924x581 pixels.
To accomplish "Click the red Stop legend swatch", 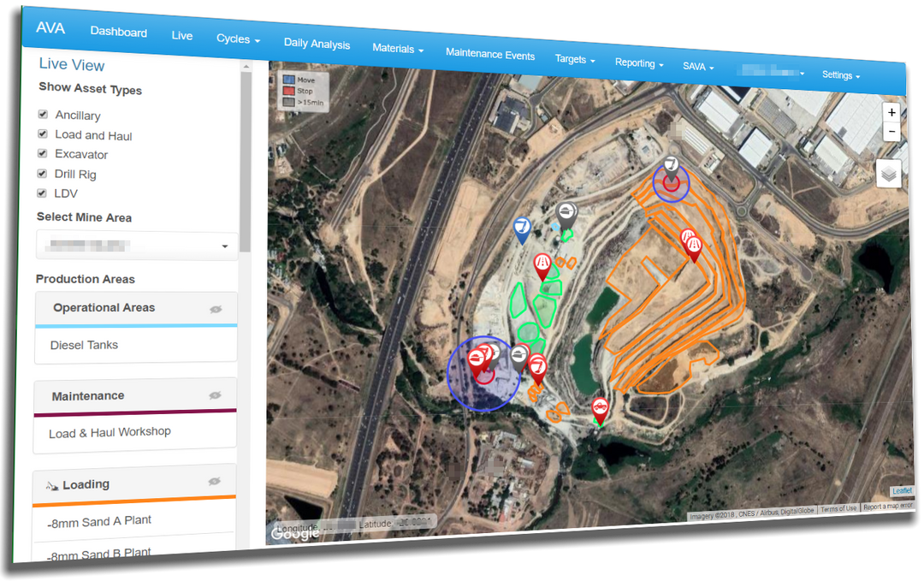I will (289, 91).
